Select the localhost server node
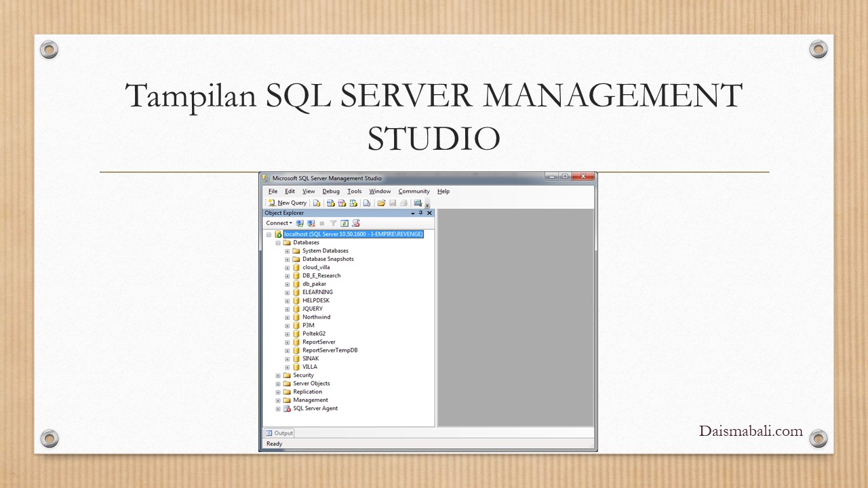The image size is (868, 488). [353, 234]
